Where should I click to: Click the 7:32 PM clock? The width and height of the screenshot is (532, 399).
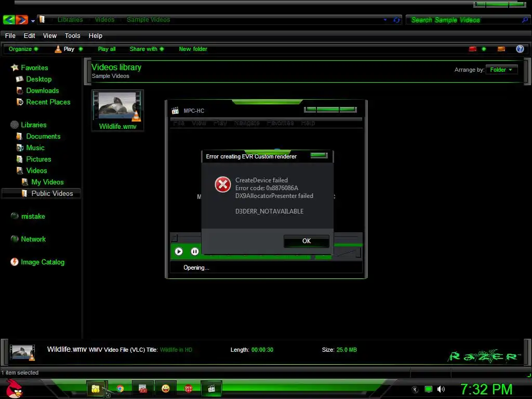486,389
